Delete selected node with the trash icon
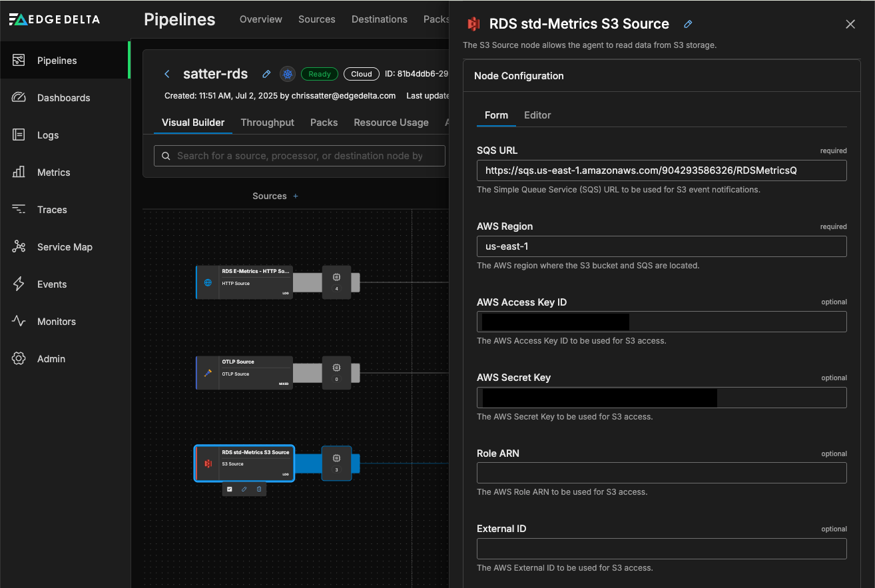 click(x=259, y=489)
